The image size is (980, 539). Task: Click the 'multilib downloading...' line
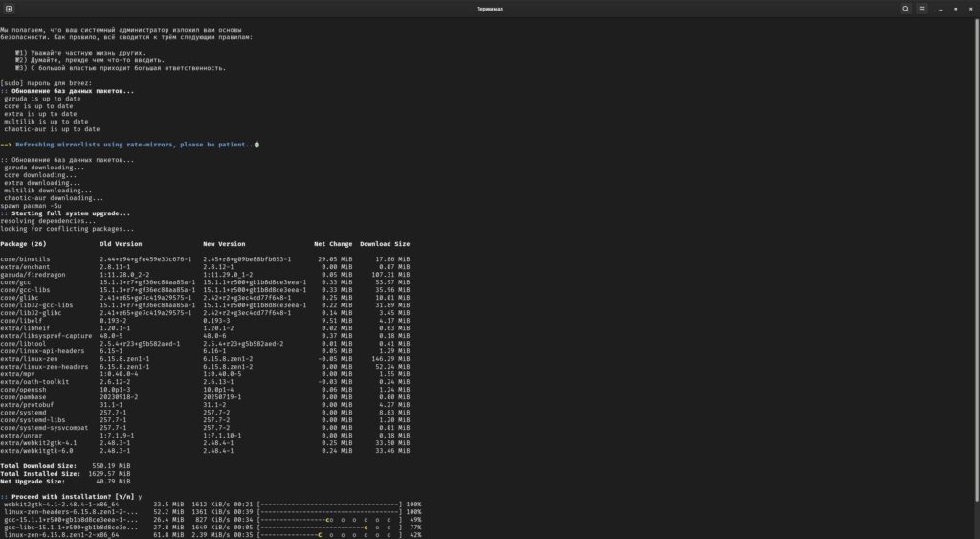[x=48, y=191]
